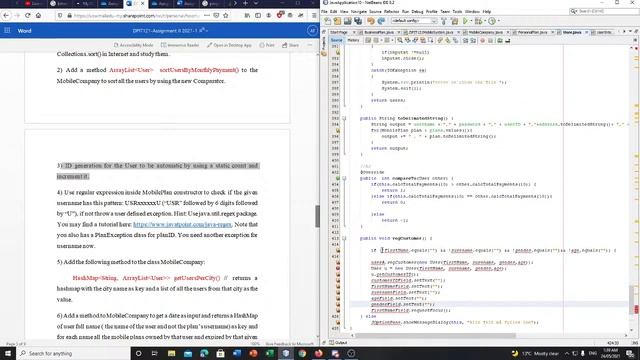Click Clean and Build Project icon
Viewport: 640px width, 360px height.
pyautogui.click(x=454, y=21)
